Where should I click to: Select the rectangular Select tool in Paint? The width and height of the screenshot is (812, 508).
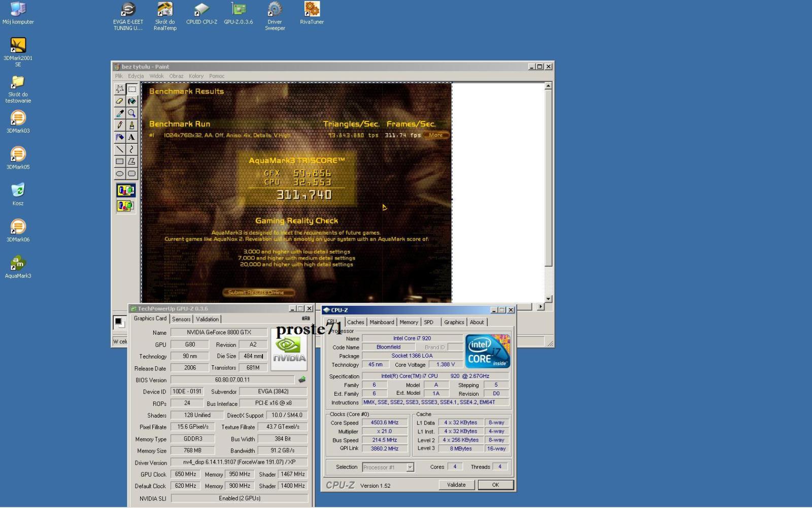point(132,89)
